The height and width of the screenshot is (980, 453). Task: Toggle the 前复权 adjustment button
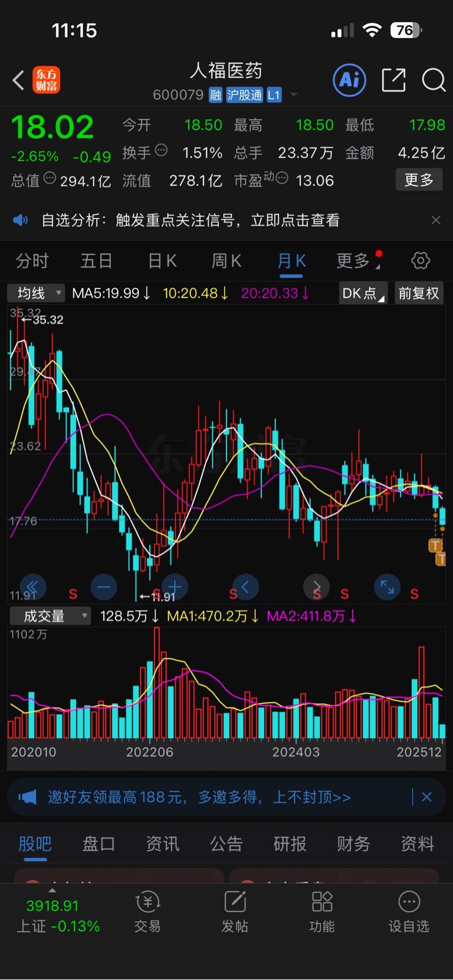coord(419,293)
